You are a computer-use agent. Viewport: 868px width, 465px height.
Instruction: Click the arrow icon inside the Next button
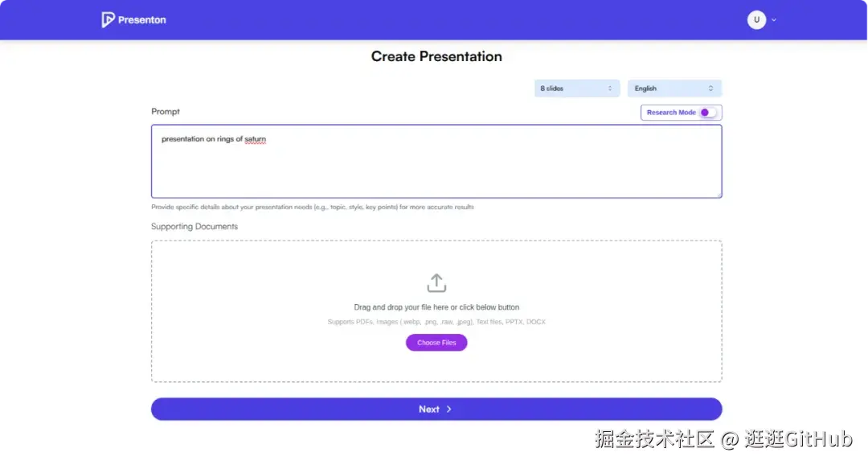[x=449, y=409]
